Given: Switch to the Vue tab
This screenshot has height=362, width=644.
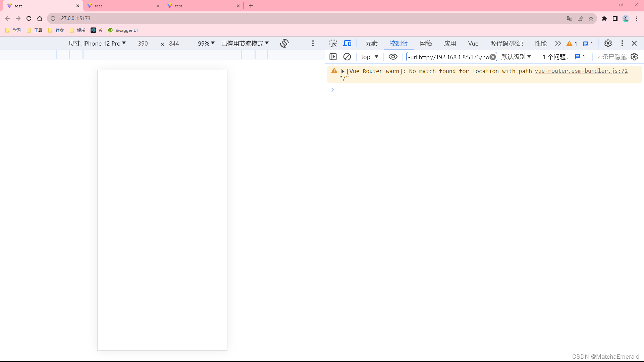Looking at the screenshot, I should pyautogui.click(x=473, y=44).
